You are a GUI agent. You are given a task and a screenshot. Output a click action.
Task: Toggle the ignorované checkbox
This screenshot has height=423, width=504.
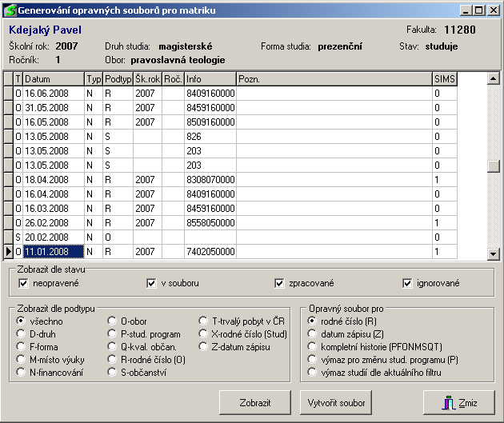(x=408, y=283)
